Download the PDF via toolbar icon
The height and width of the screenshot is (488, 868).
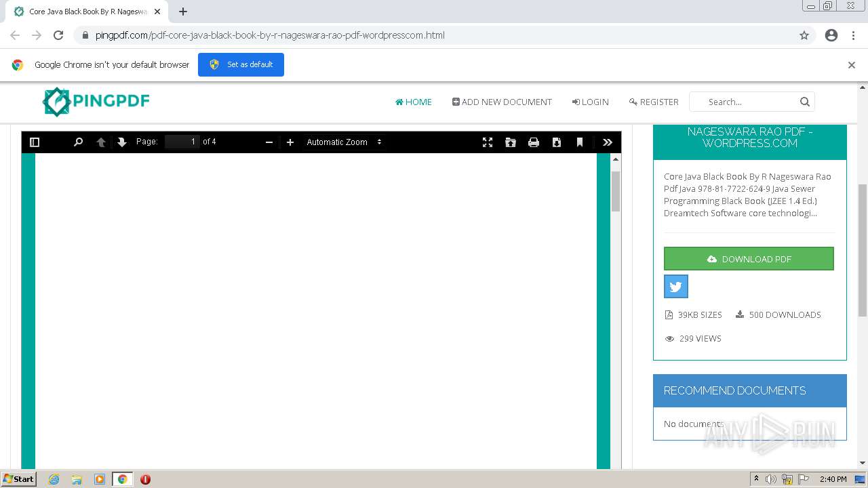click(557, 142)
